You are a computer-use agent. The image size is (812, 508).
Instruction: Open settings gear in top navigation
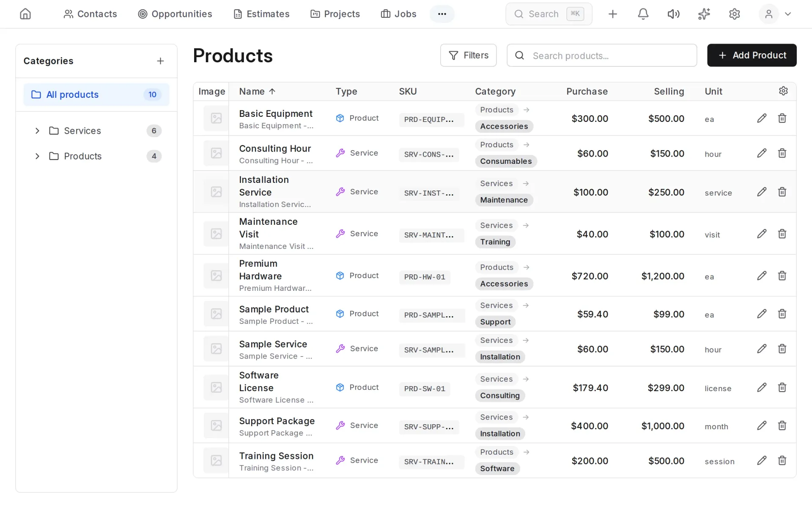[734, 14]
